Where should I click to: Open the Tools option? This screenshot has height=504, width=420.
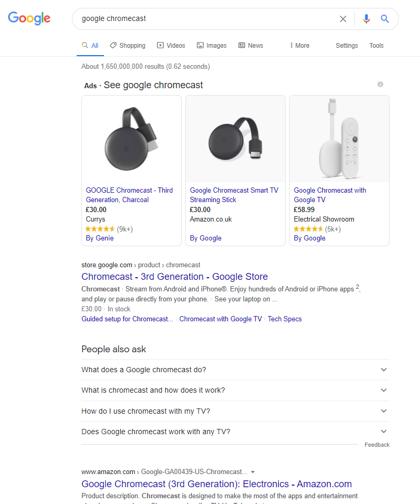(x=376, y=46)
